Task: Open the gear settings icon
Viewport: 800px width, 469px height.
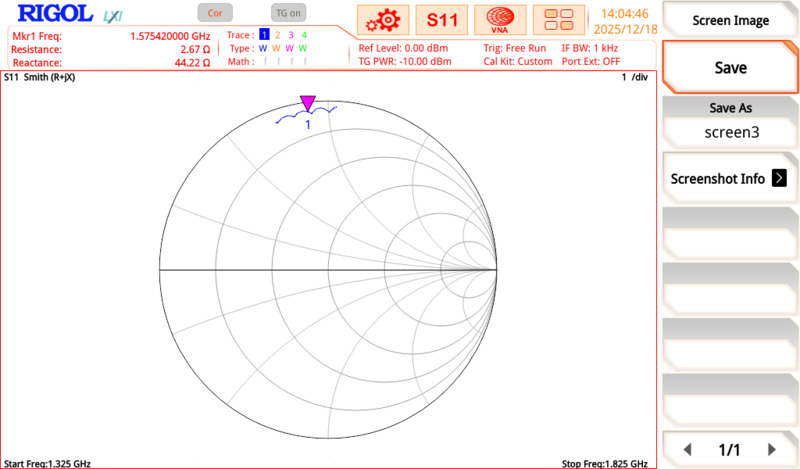Action: (x=383, y=20)
